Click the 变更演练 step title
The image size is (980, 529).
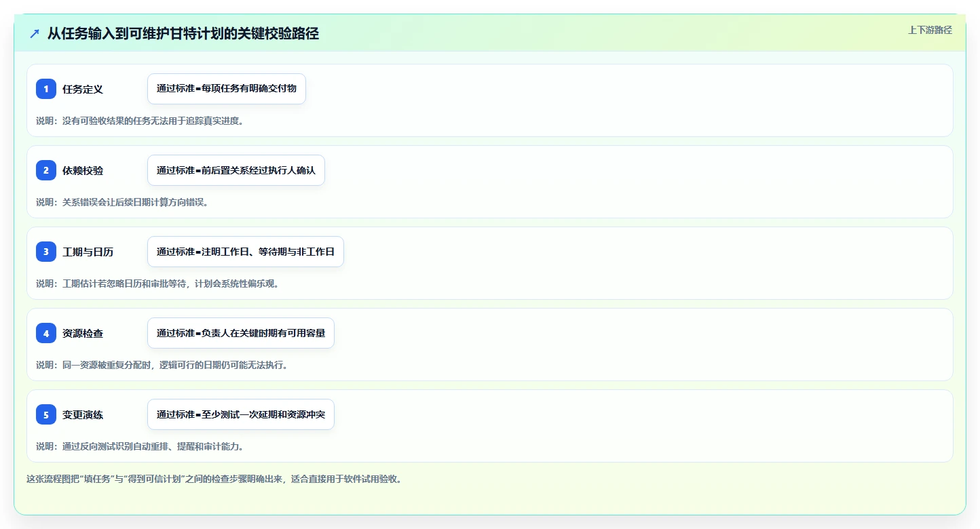click(83, 415)
